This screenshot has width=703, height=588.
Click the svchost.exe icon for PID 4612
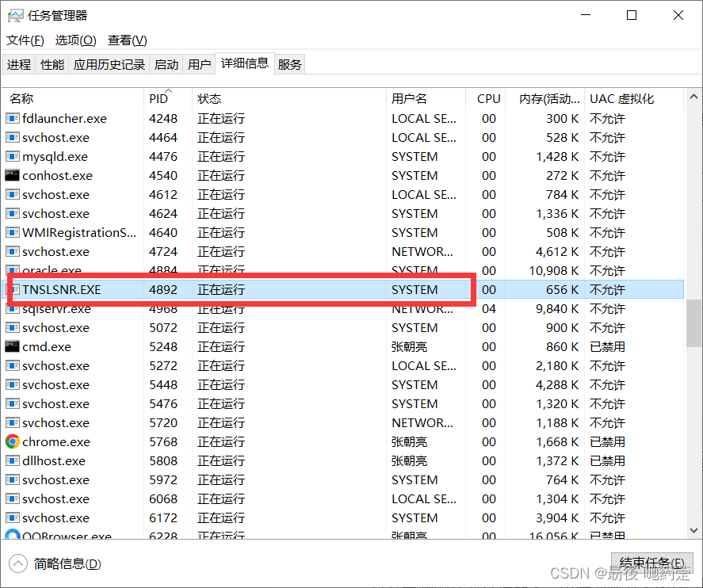(12, 194)
